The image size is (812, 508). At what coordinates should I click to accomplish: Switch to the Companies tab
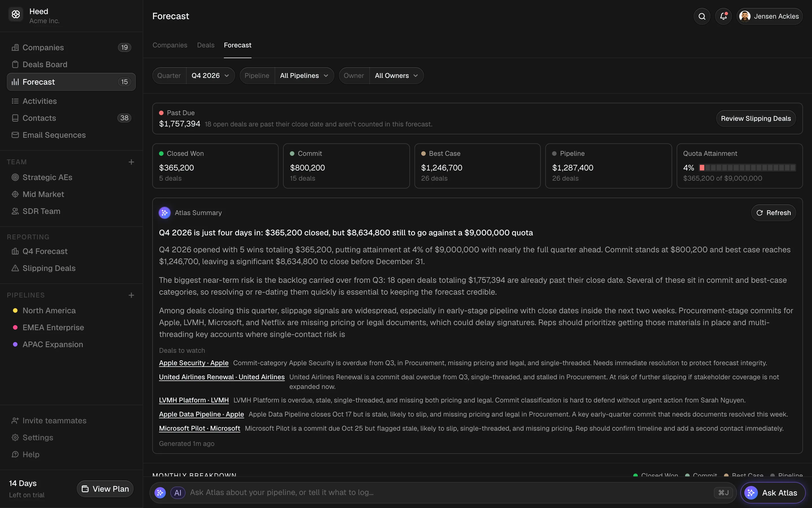tap(170, 45)
